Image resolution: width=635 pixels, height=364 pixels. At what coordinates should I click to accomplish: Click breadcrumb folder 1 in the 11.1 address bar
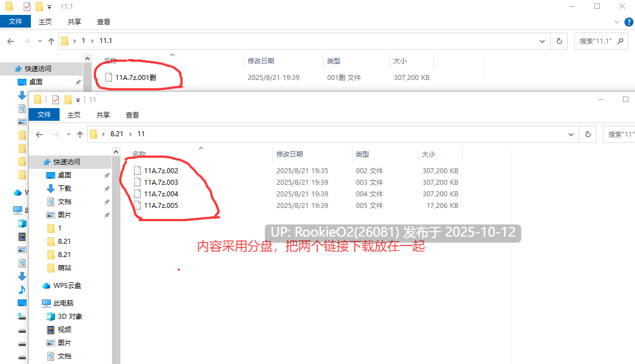coord(83,40)
